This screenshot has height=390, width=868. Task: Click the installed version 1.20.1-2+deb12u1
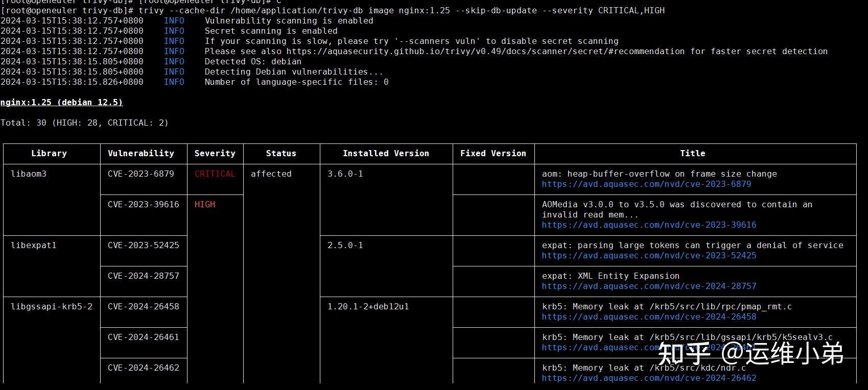(x=368, y=306)
